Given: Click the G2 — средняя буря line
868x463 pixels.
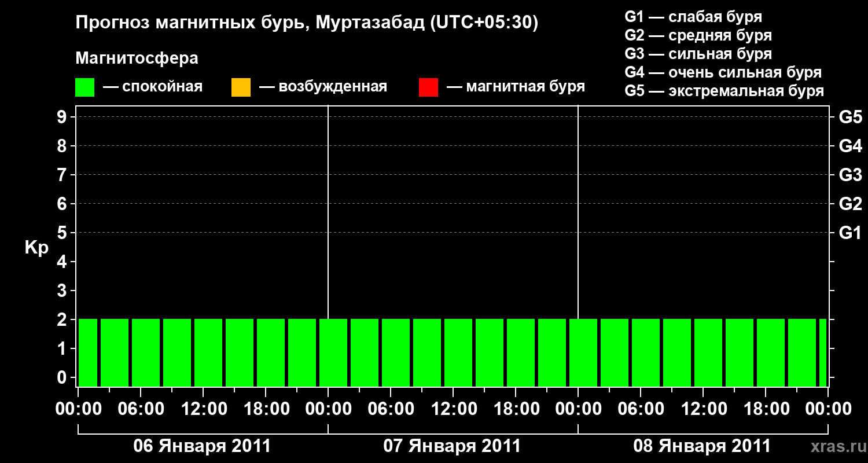Looking at the screenshot, I should pos(698,35).
